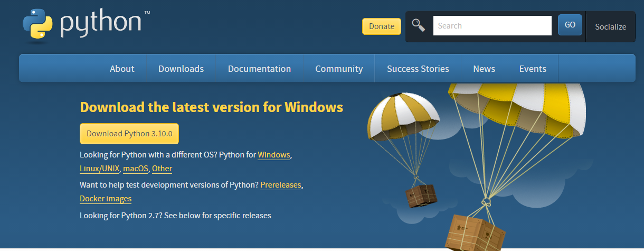644x251 pixels.
Task: Follow the Other OS link
Action: pos(162,169)
